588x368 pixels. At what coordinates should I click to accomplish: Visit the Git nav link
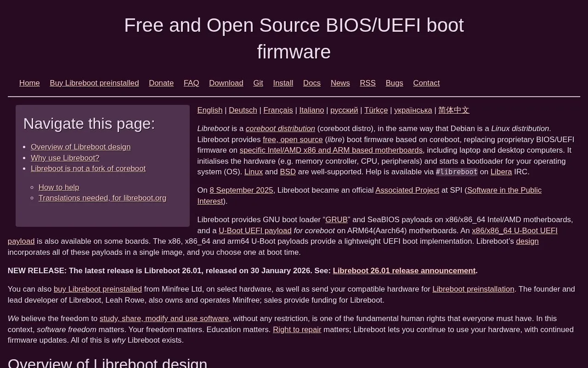[258, 83]
